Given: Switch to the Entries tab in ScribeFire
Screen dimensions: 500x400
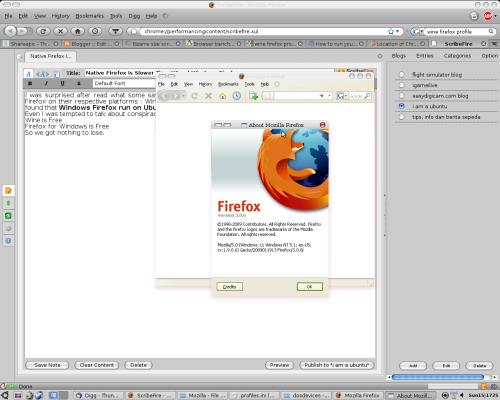Looking at the screenshot, I should [x=425, y=56].
